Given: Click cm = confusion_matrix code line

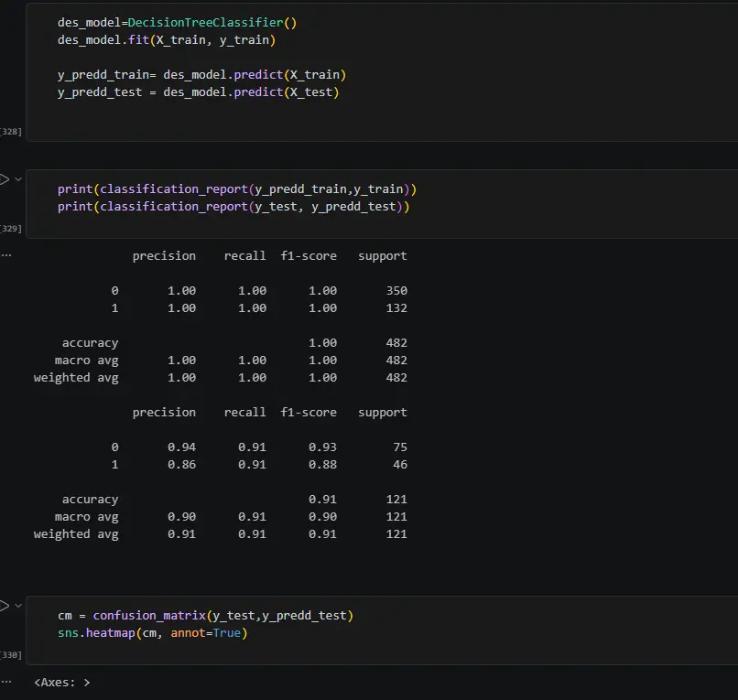Looking at the screenshot, I should click(x=205, y=616).
